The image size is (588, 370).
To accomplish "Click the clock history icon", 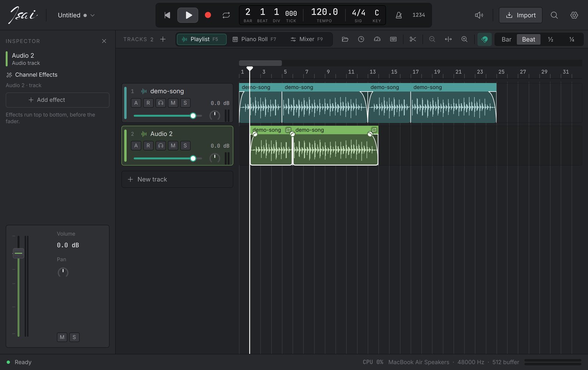I will [x=361, y=39].
